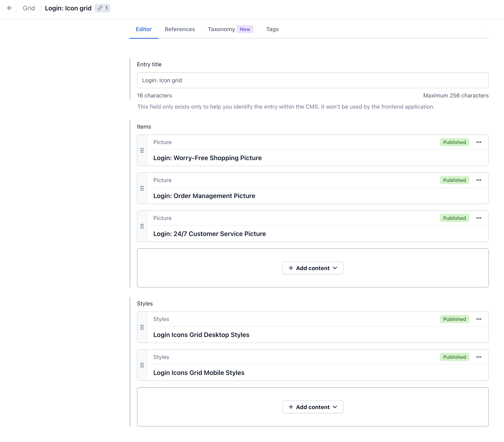Click the linked entries badge showing 1
The image size is (504, 442).
point(103,8)
